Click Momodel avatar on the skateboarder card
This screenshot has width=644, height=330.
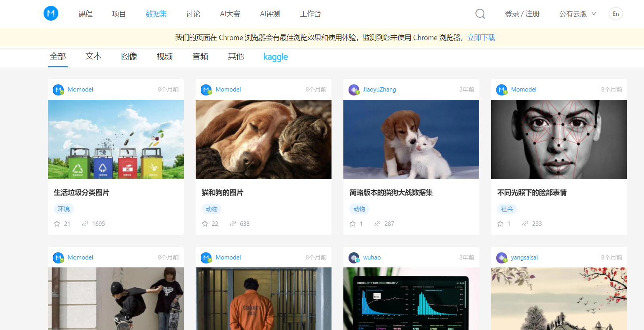(59, 258)
